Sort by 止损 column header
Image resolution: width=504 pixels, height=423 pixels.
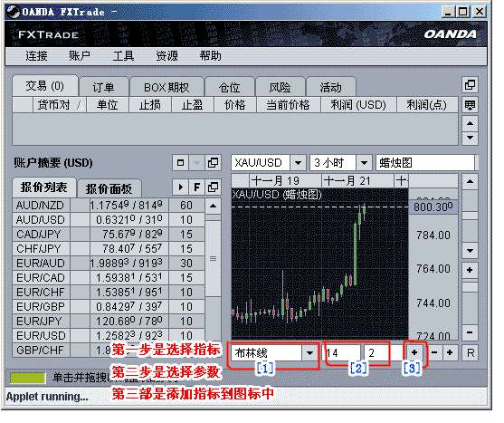(150, 105)
